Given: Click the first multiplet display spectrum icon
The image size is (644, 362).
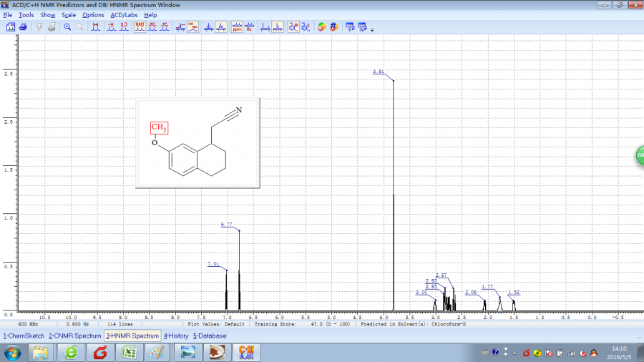Looking at the screenshot, I should (x=209, y=27).
